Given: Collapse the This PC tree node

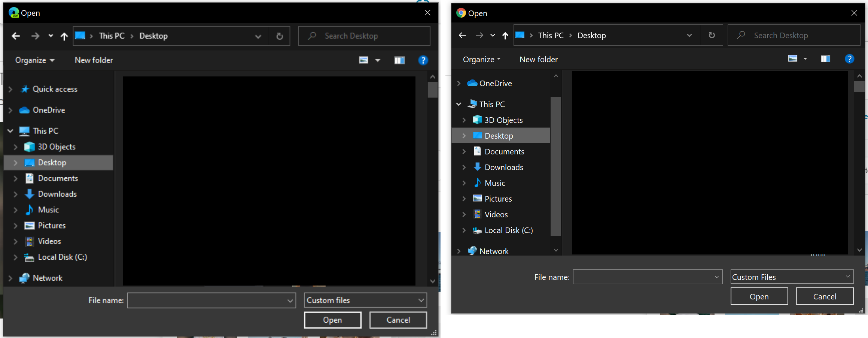Looking at the screenshot, I should tap(459, 104).
